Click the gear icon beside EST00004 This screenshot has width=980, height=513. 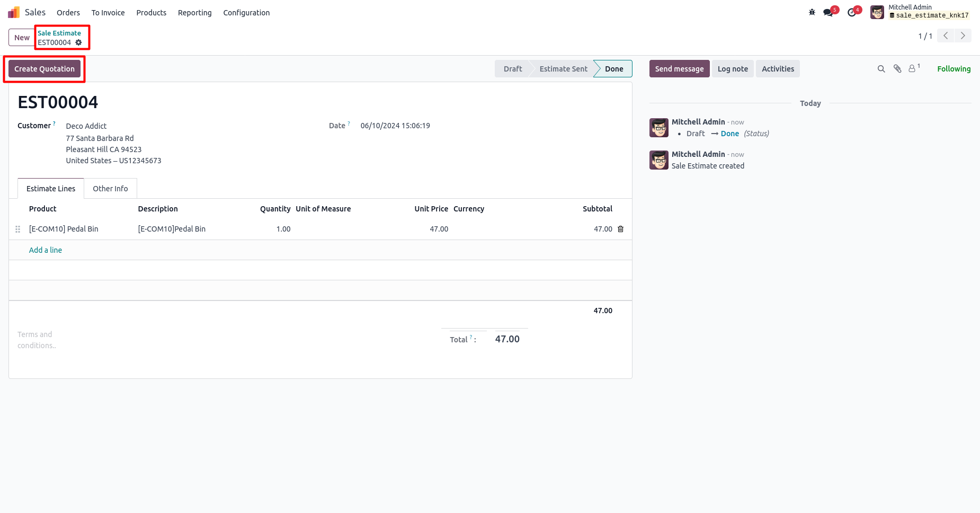pyautogui.click(x=78, y=42)
